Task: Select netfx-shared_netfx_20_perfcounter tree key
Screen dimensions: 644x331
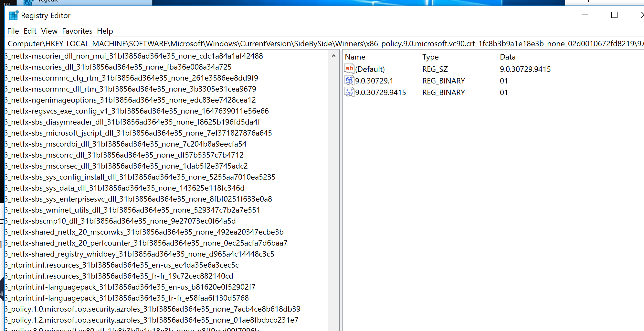Action: tap(146, 243)
